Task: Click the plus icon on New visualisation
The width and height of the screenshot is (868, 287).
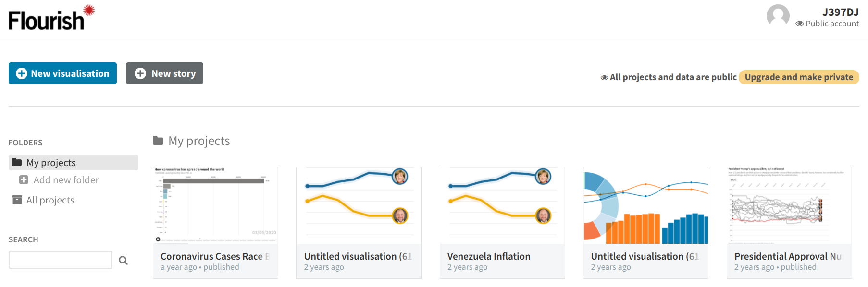Action: (22, 73)
